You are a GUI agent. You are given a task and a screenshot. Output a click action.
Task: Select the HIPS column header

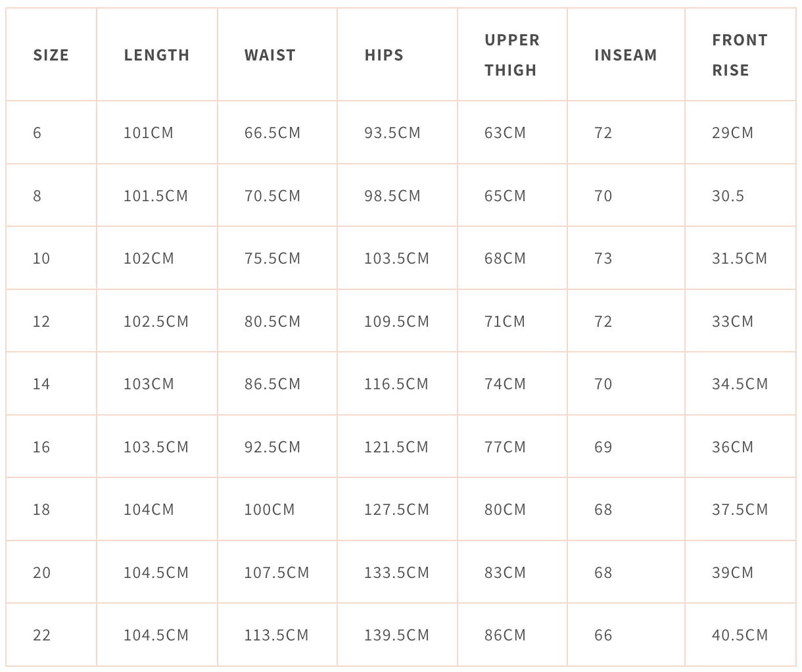click(x=384, y=55)
